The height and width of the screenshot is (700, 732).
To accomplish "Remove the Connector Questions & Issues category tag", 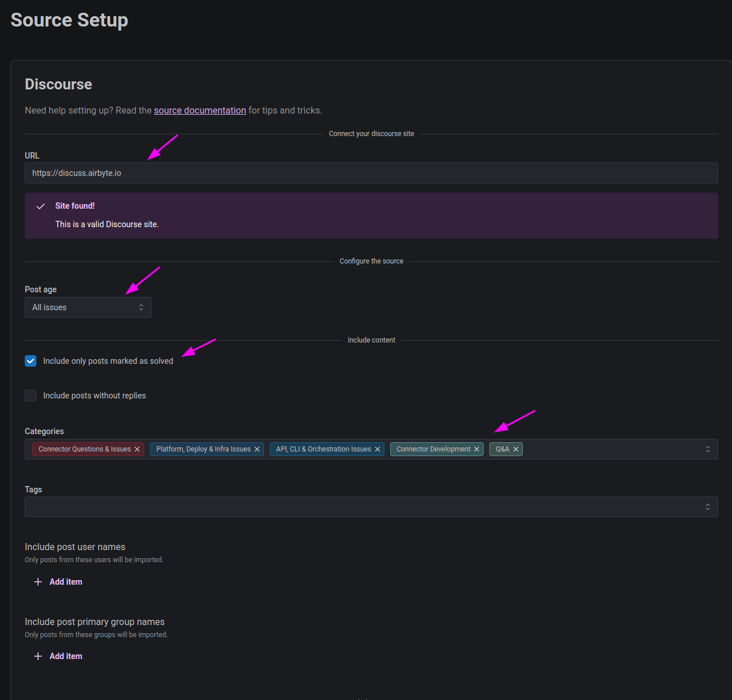I will click(x=137, y=449).
